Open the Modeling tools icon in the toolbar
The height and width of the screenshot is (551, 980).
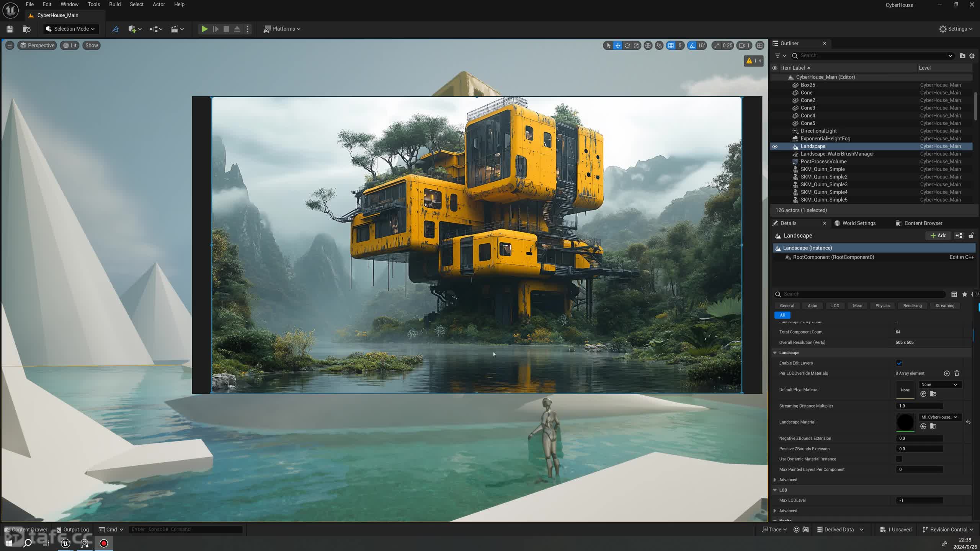click(115, 29)
